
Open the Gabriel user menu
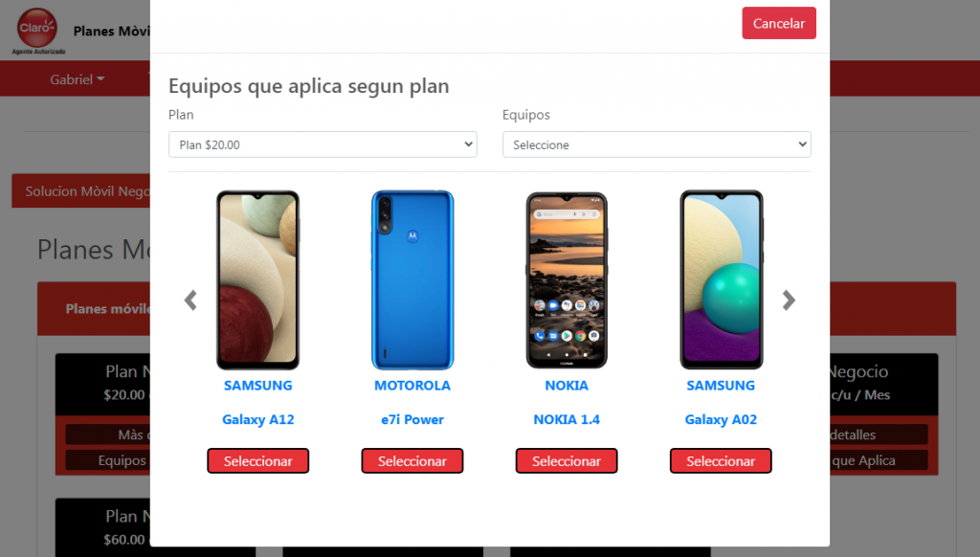(77, 79)
